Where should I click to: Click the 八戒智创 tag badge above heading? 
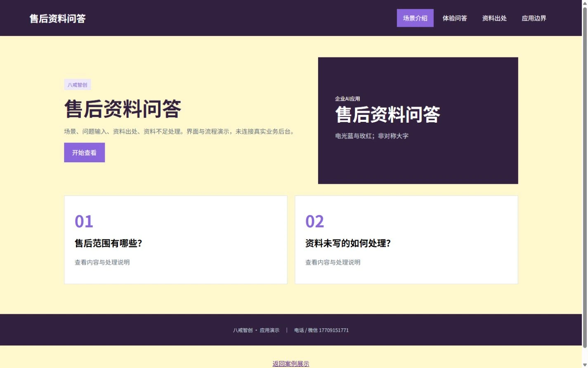click(x=78, y=85)
